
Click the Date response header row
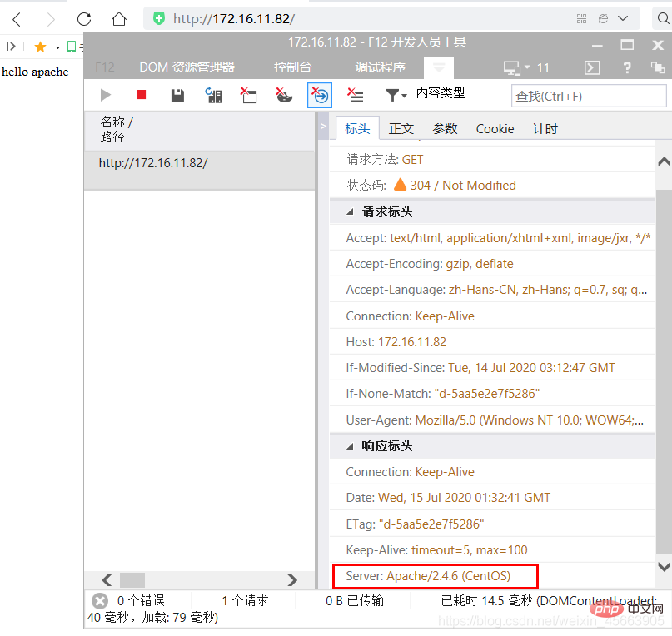pyautogui.click(x=492, y=498)
